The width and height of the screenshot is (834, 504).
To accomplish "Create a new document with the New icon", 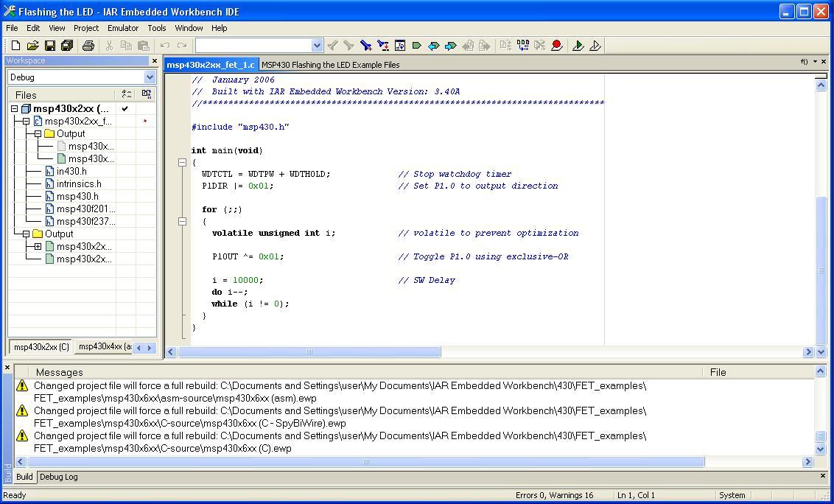I will coord(15,46).
